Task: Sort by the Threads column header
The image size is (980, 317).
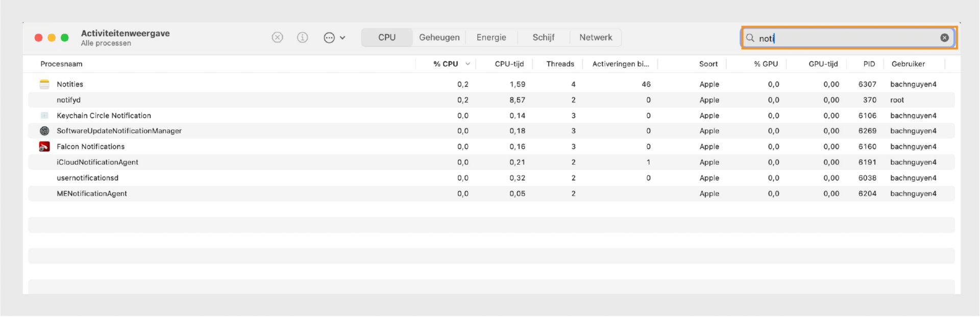Action: click(x=560, y=64)
